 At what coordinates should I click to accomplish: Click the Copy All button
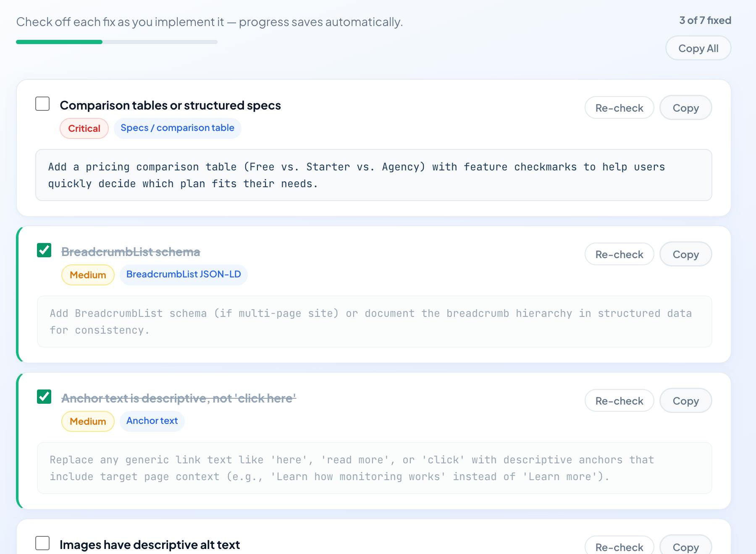[698, 48]
